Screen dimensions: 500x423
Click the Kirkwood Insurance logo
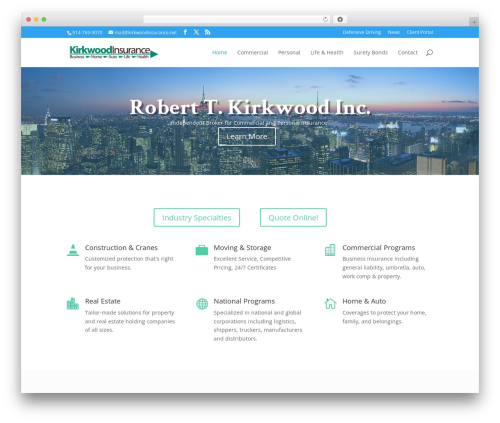(114, 52)
